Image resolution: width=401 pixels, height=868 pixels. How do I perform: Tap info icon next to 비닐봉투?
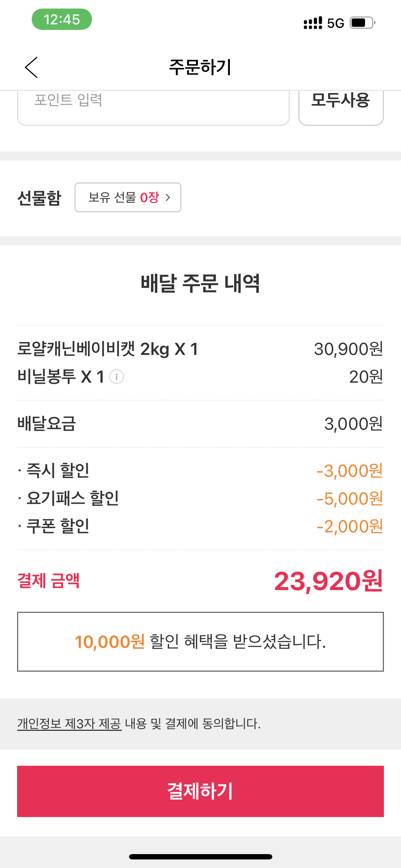point(116,377)
